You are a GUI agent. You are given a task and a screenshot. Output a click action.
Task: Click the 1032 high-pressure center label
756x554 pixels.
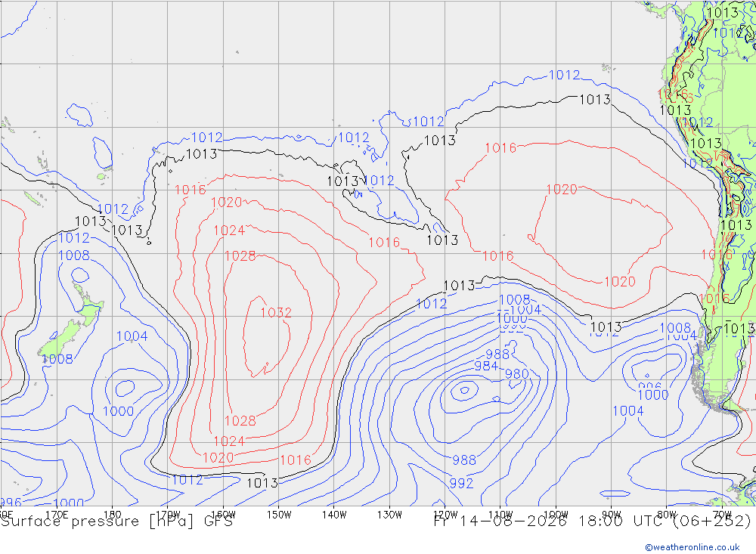276,312
